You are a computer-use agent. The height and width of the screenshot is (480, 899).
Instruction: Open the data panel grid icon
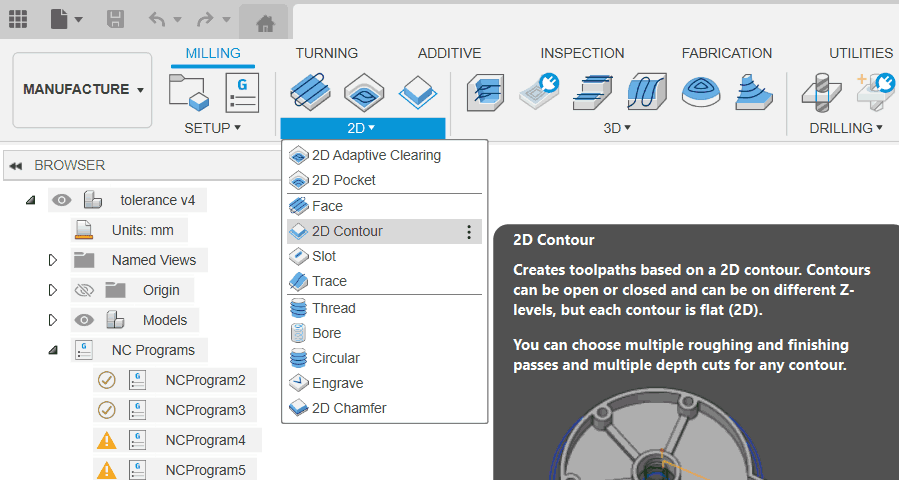18,20
